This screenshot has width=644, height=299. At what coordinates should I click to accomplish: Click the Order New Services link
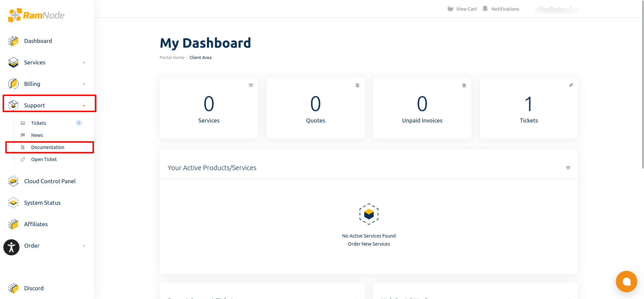(x=369, y=244)
